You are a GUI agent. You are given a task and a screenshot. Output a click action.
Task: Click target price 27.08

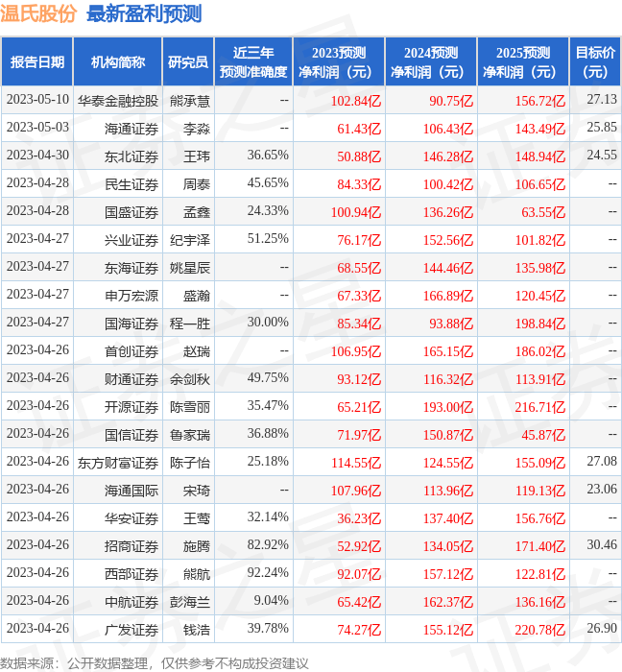[602, 461]
